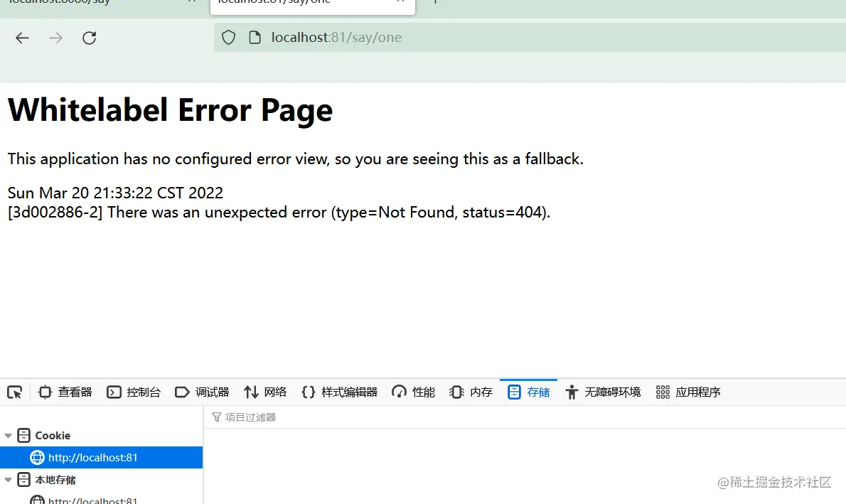Image resolution: width=846 pixels, height=504 pixels.
Task: Reload the page with the refresh icon
Action: coord(89,38)
